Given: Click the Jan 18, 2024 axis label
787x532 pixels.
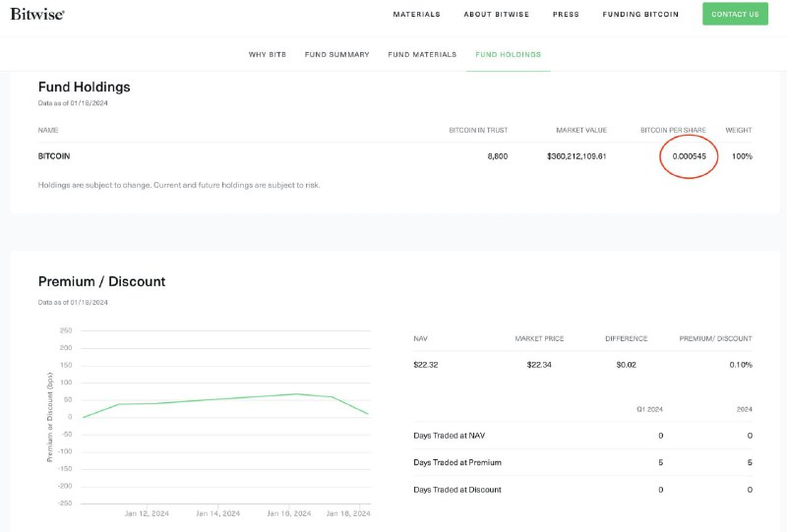Looking at the screenshot, I should point(348,513).
